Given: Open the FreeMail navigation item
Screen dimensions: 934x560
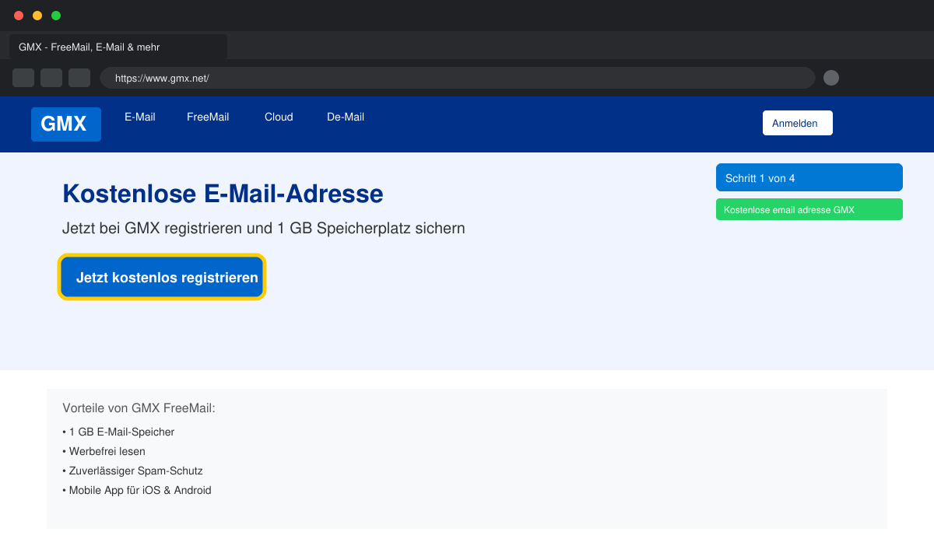Looking at the screenshot, I should pyautogui.click(x=208, y=117).
